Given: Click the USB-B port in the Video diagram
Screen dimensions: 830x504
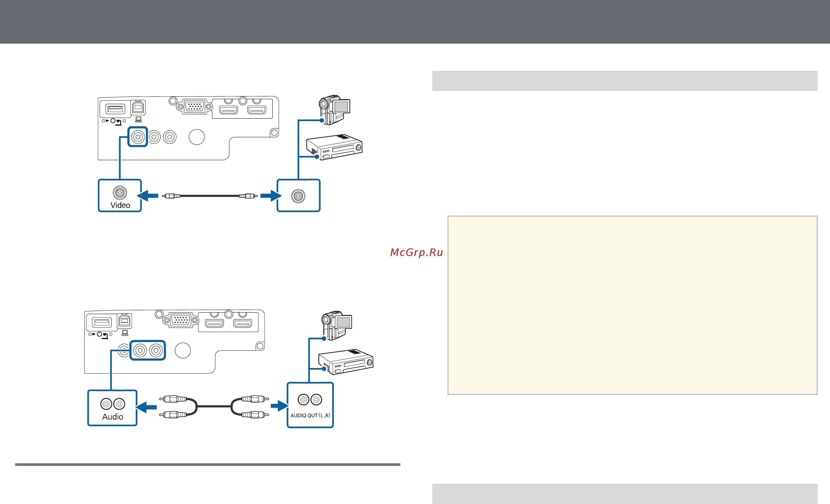Looking at the screenshot, I should click(x=138, y=108).
